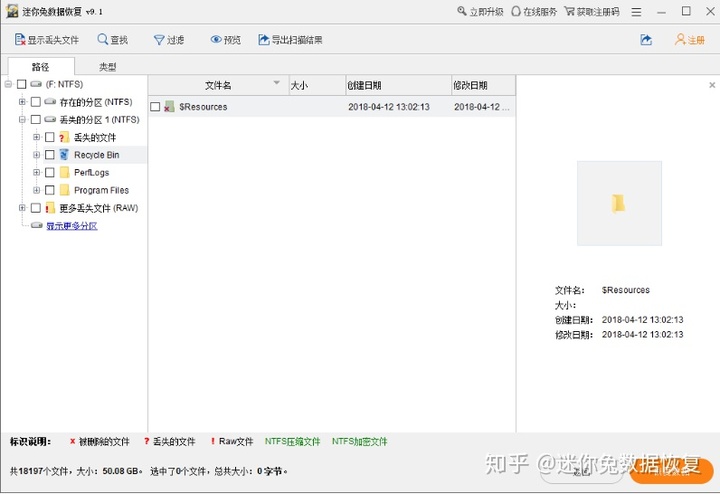This screenshot has width=720, height=494.
Task: Collapse the F: NTFS root node
Action: [8, 84]
